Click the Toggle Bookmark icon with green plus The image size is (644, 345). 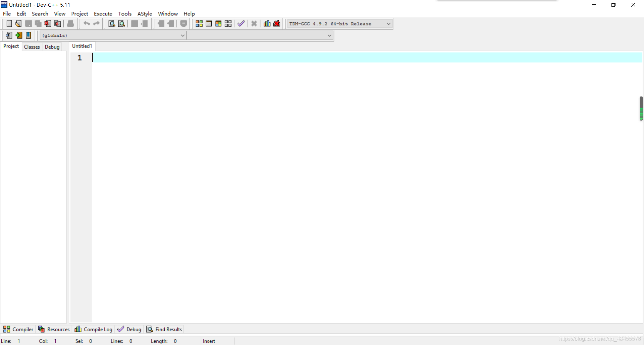(x=19, y=35)
